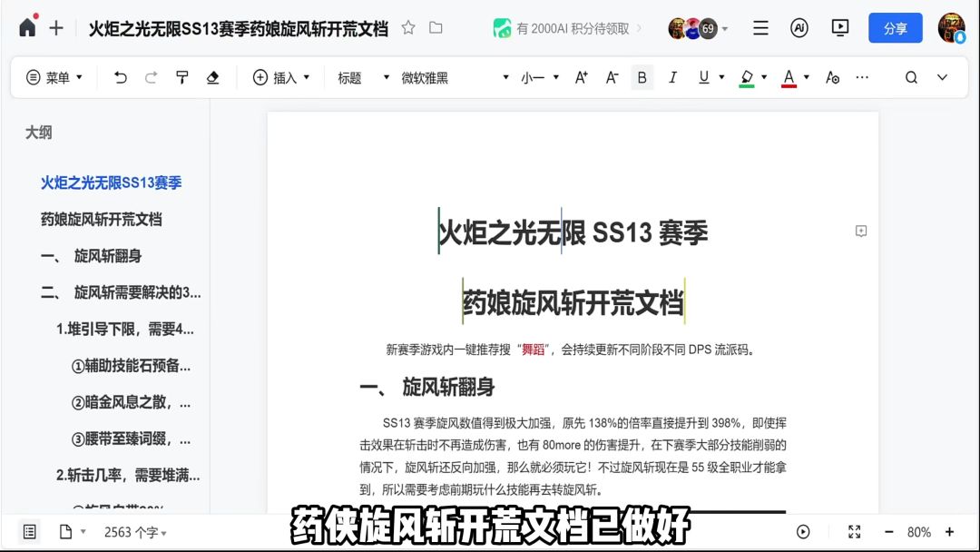Click the home icon at top left

pos(27,27)
